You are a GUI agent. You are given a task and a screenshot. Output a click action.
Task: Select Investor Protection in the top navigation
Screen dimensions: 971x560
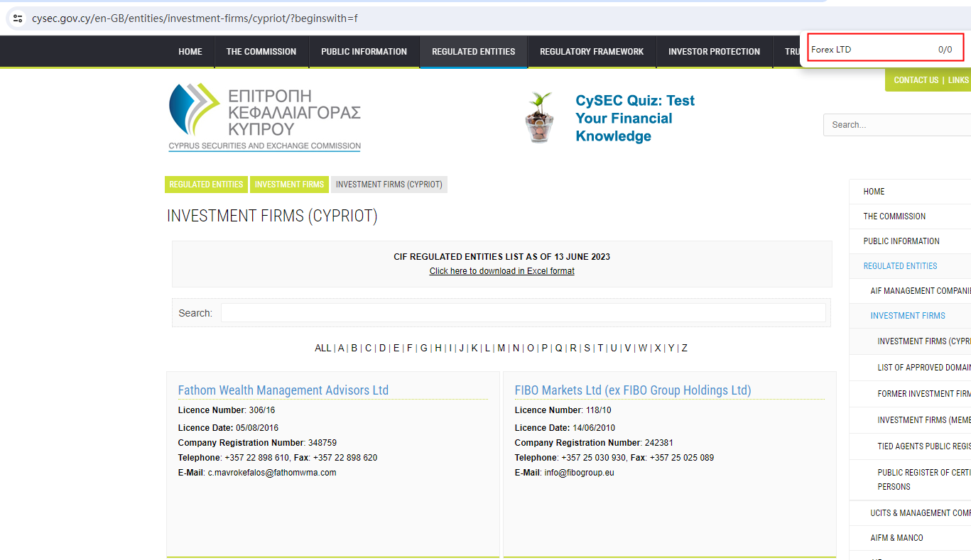point(714,52)
